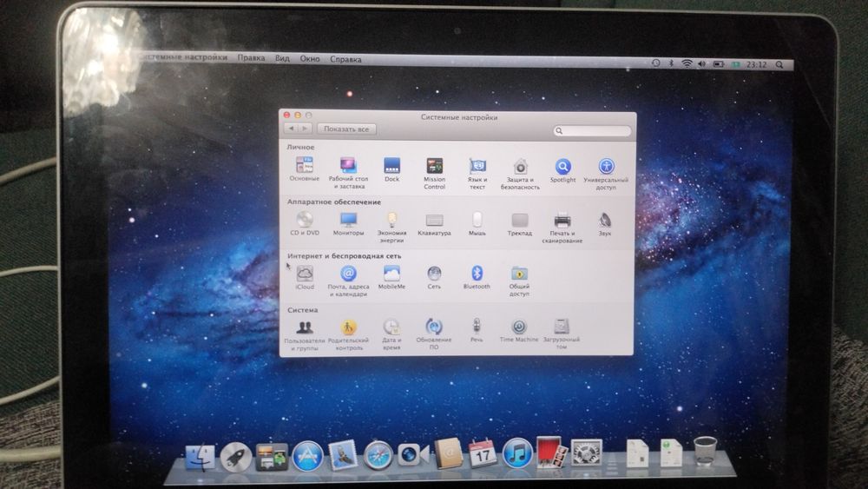868x489 pixels.
Task: Click the back navigation arrow button
Action: 291,129
